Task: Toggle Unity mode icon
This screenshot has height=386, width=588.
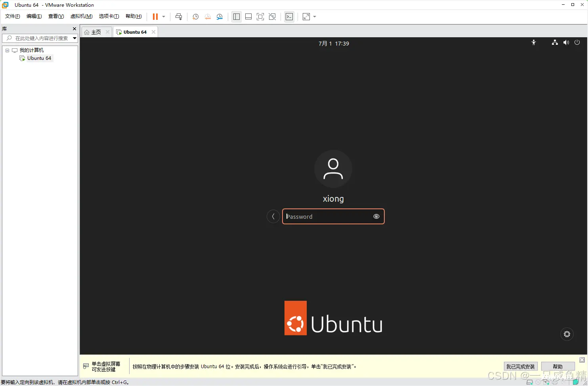Action: click(x=272, y=17)
